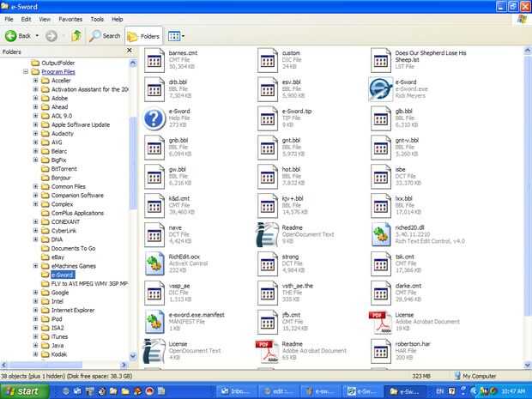Click the Windows Start button

[24, 391]
